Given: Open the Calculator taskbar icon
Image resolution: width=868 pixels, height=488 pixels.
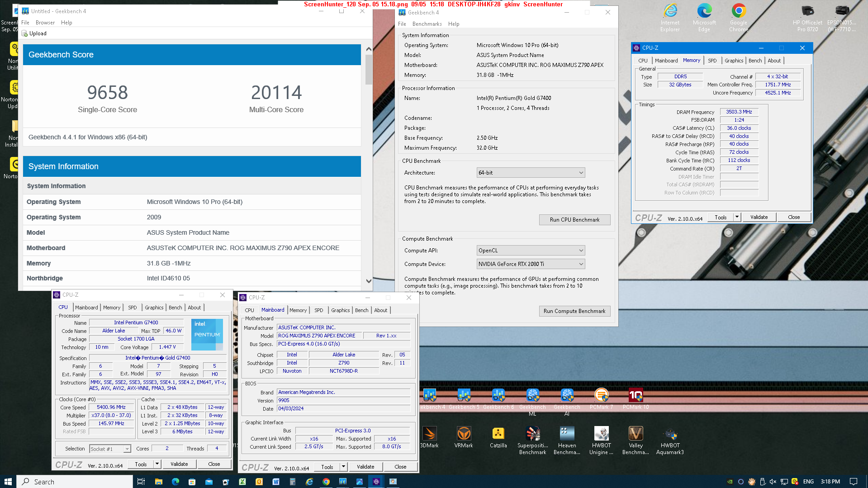Looking at the screenshot, I should pyautogui.click(x=293, y=482).
